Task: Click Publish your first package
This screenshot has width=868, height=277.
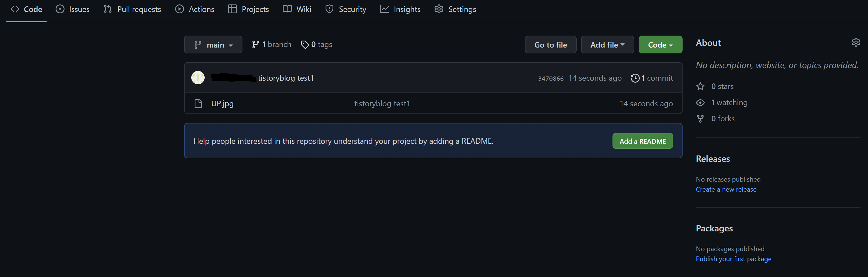Action: tap(733, 259)
